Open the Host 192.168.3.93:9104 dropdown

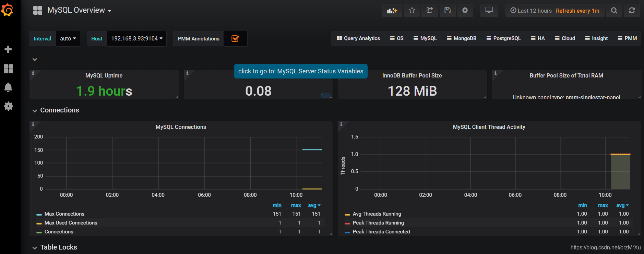click(137, 39)
